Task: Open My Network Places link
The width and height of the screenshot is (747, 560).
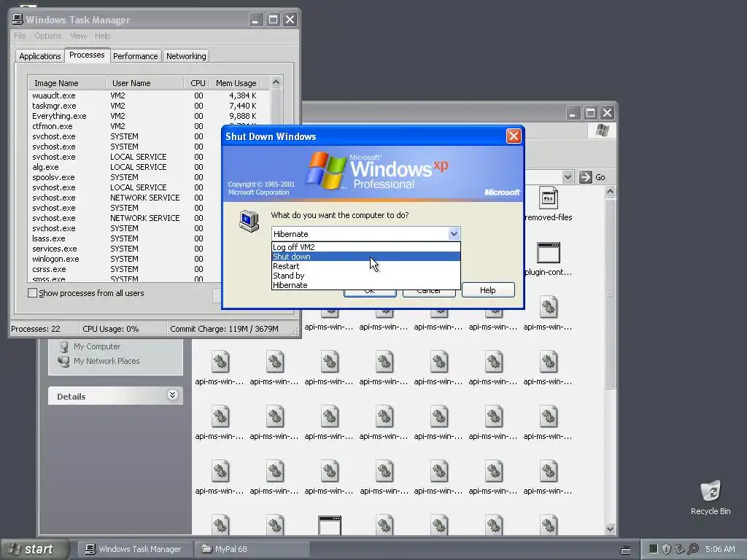Action: [x=107, y=361]
